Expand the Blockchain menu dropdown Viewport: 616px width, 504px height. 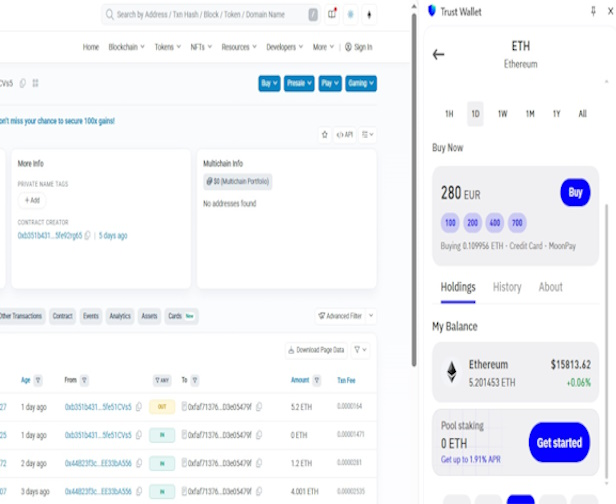point(126,47)
